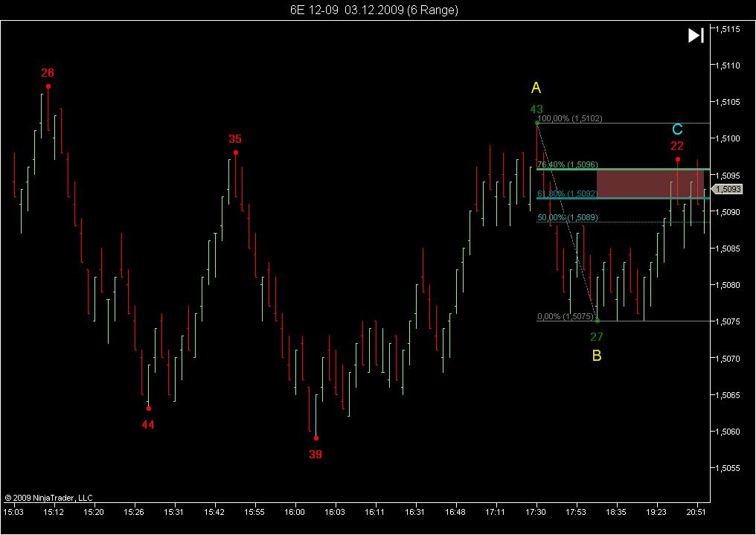Click time axis label 17:30
This screenshot has height=535, width=756.
pos(535,512)
